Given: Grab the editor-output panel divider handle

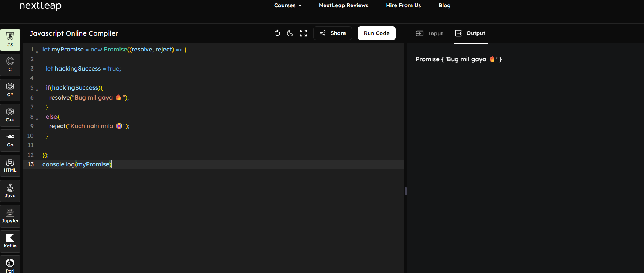Looking at the screenshot, I should point(406,191).
